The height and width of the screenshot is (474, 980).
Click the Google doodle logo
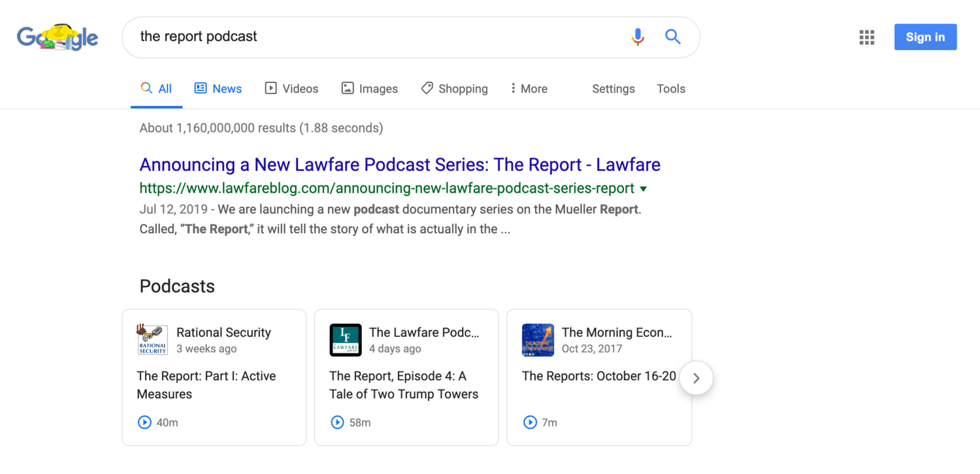point(57,37)
